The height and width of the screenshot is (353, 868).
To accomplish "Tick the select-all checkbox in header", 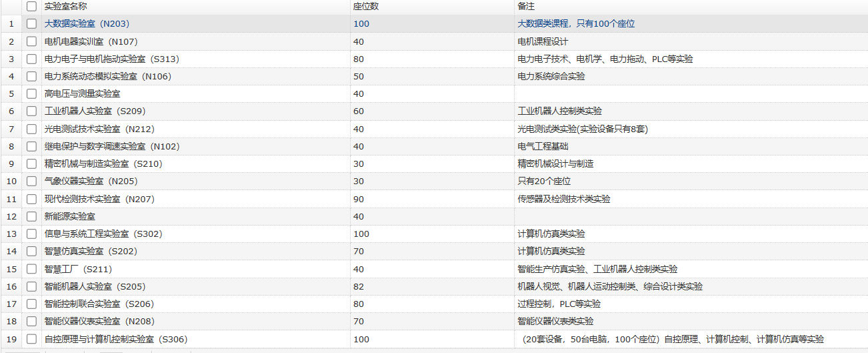I will [31, 6].
